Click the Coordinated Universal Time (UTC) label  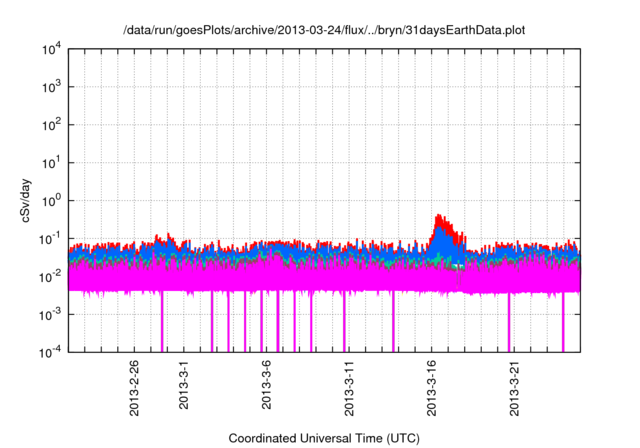tap(324, 438)
